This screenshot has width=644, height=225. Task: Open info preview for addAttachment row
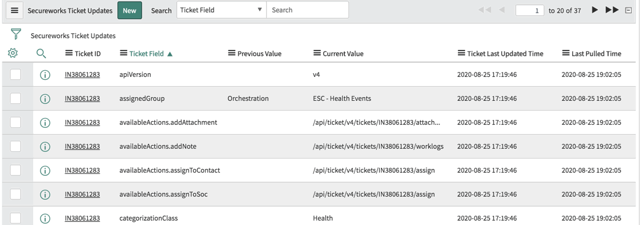45,122
